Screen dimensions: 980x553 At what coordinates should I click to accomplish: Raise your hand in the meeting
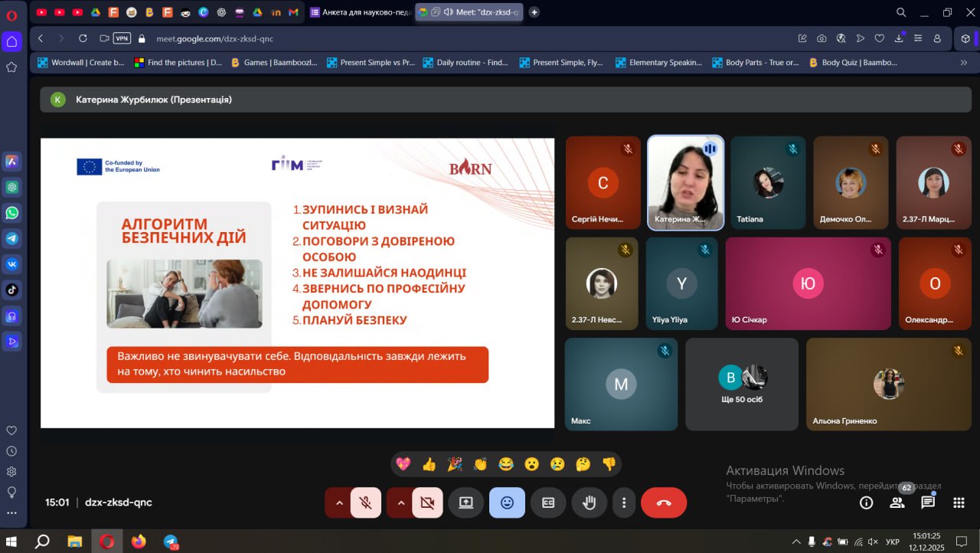pos(589,502)
